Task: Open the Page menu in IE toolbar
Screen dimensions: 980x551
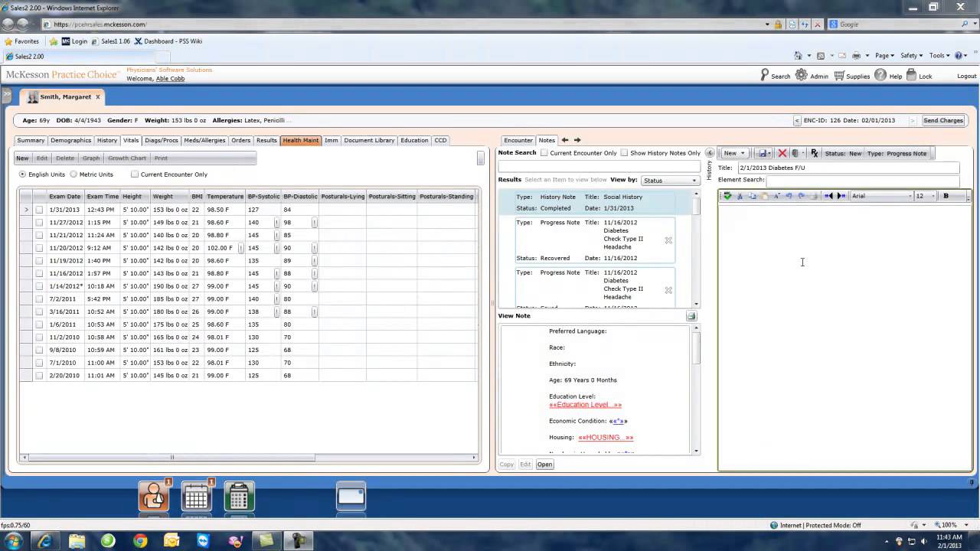Action: click(x=884, y=55)
